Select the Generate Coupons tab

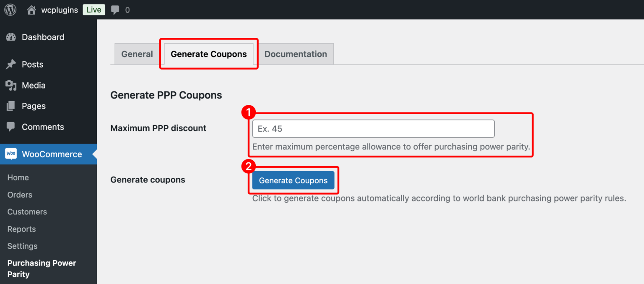[x=208, y=54]
